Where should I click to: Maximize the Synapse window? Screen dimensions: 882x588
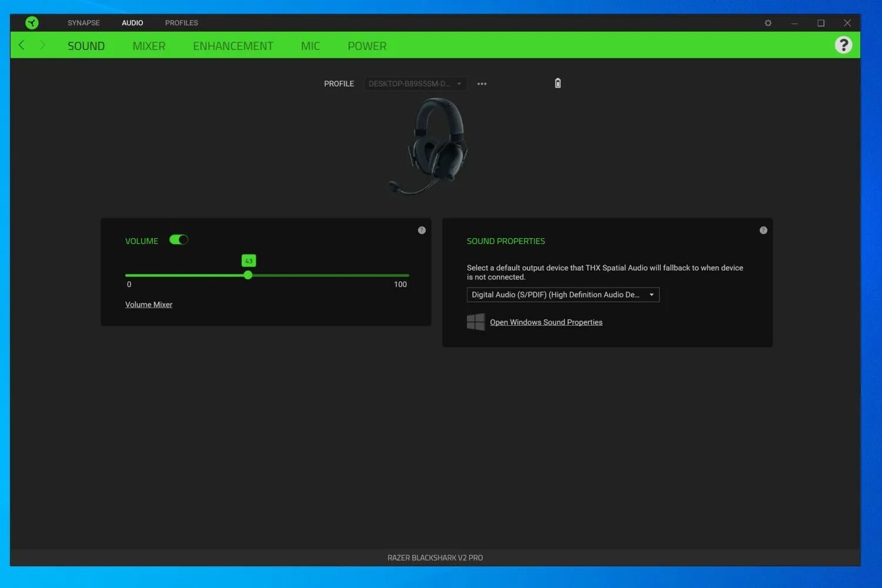click(x=821, y=23)
